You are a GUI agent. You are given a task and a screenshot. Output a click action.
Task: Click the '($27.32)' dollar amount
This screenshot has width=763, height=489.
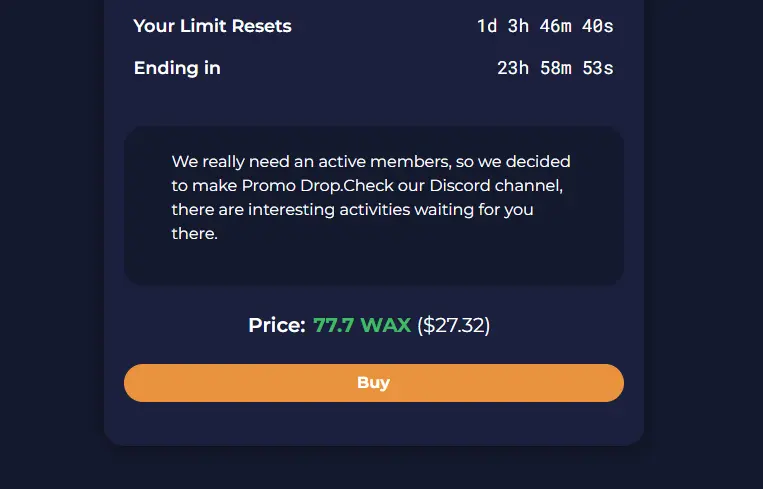(x=454, y=325)
